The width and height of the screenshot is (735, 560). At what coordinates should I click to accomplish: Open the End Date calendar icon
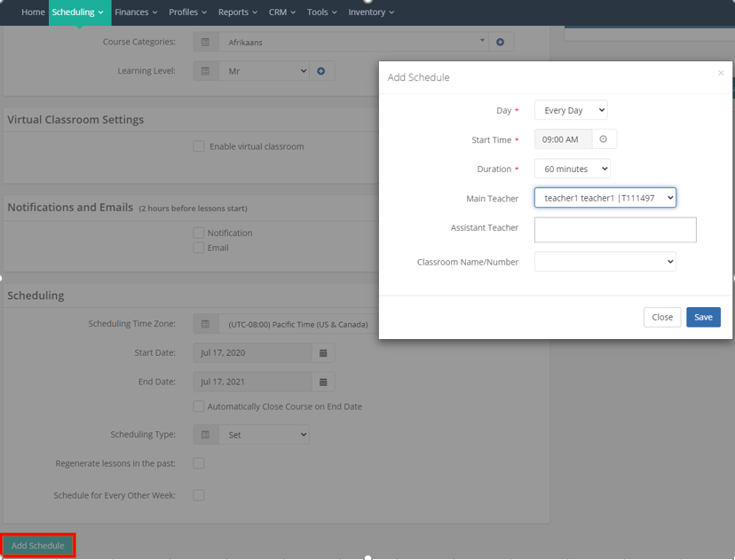(x=323, y=383)
